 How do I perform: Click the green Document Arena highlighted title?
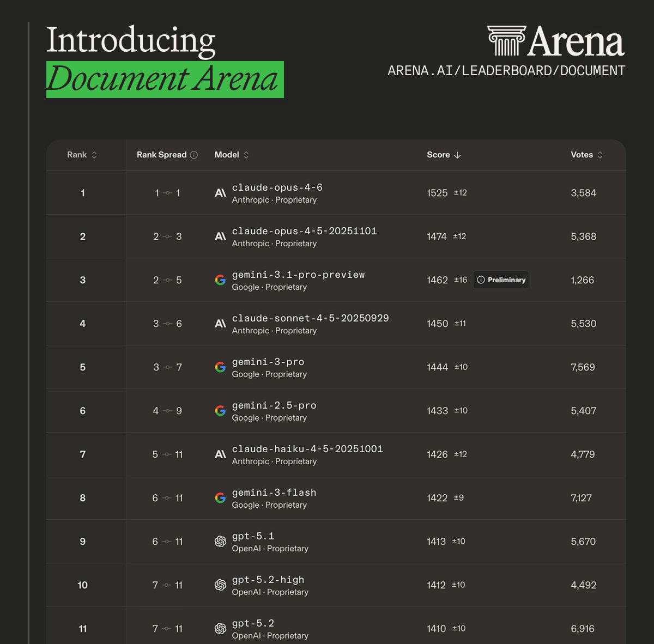(x=165, y=80)
